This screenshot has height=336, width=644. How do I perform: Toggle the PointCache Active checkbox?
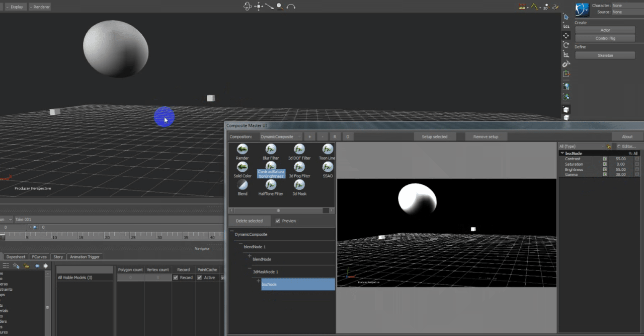pos(200,278)
